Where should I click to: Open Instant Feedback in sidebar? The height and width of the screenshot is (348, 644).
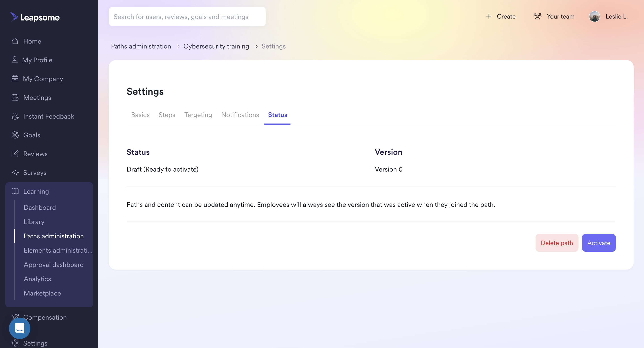pos(49,116)
